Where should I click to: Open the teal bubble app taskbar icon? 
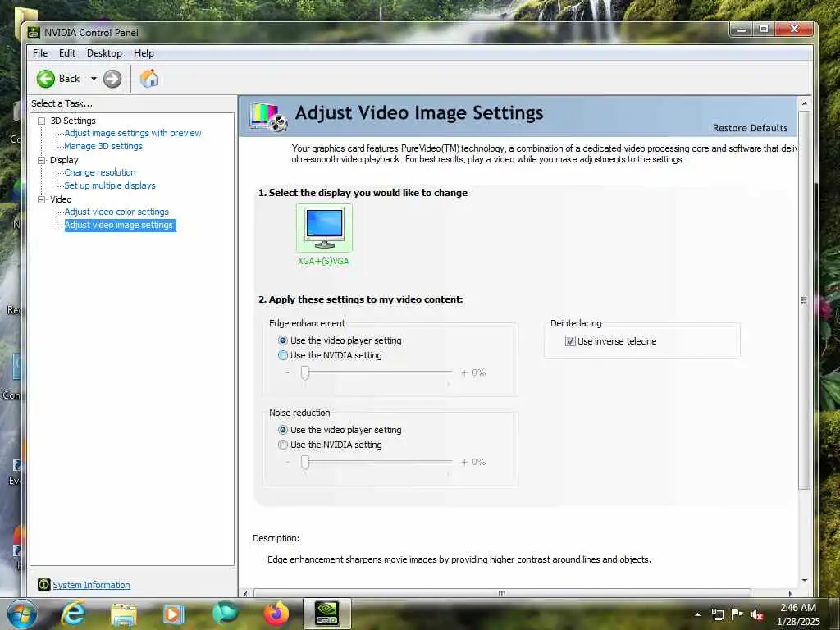click(226, 614)
